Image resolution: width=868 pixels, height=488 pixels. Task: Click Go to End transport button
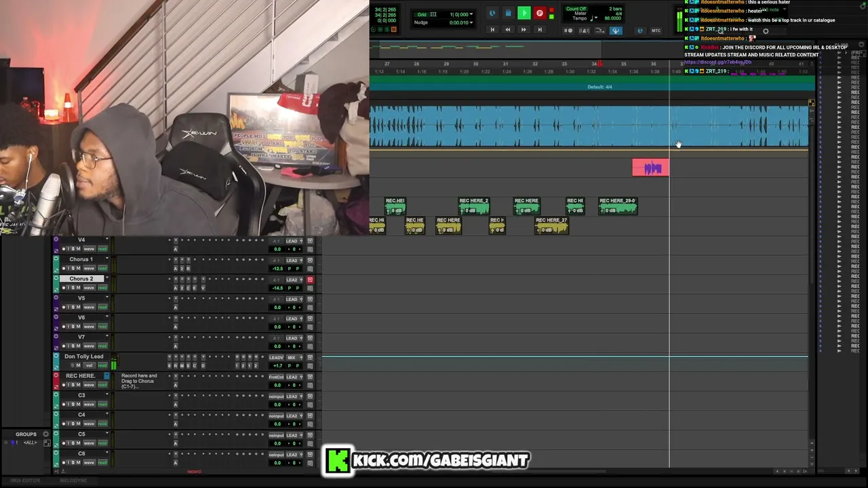[x=540, y=30]
